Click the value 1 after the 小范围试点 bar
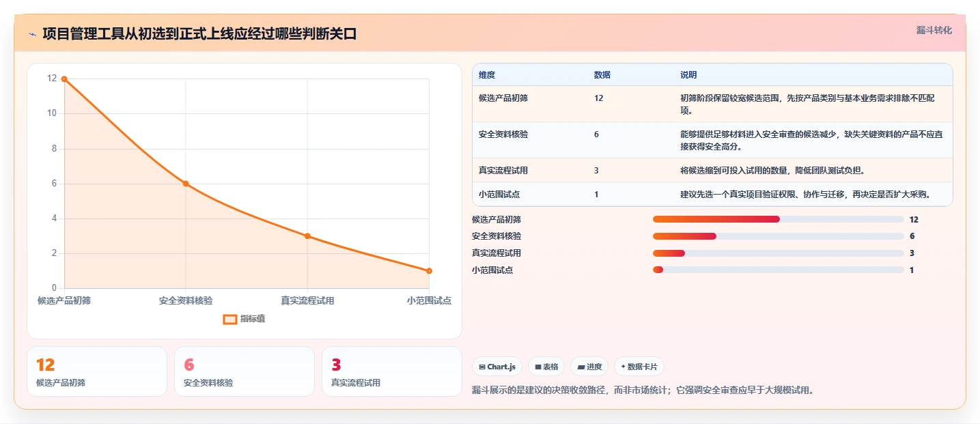The width and height of the screenshot is (980, 424). click(x=912, y=270)
